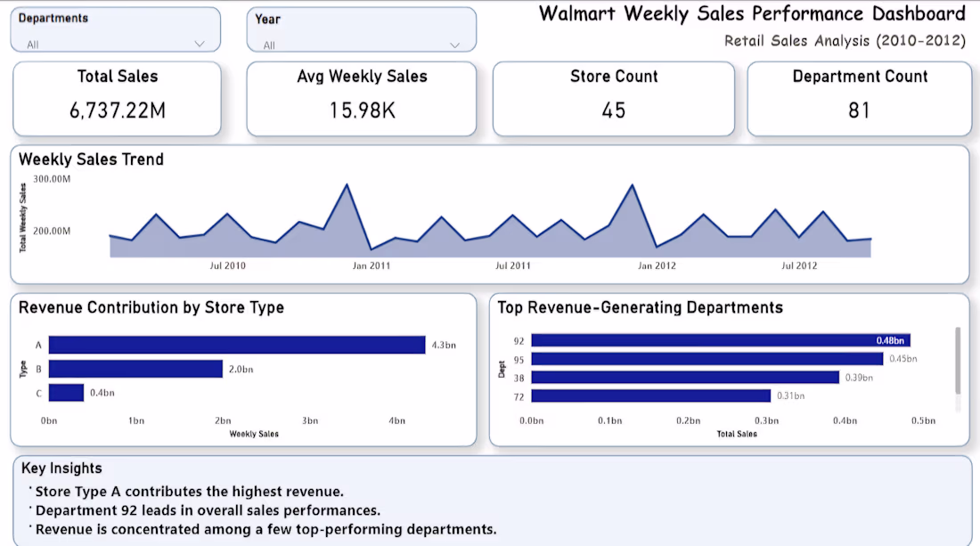980x546 pixels.
Task: Click the Total Sales card value 6,737.22M
Action: (118, 110)
